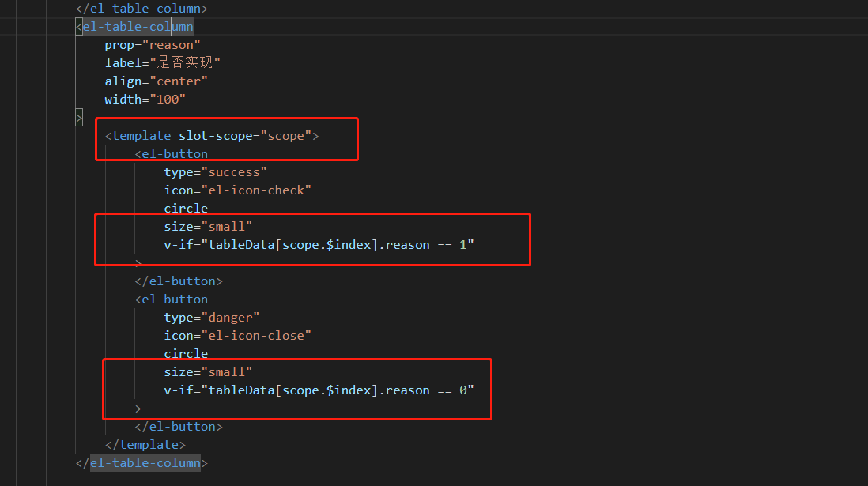Click the last closing </el-table-column> tag

(x=142, y=463)
